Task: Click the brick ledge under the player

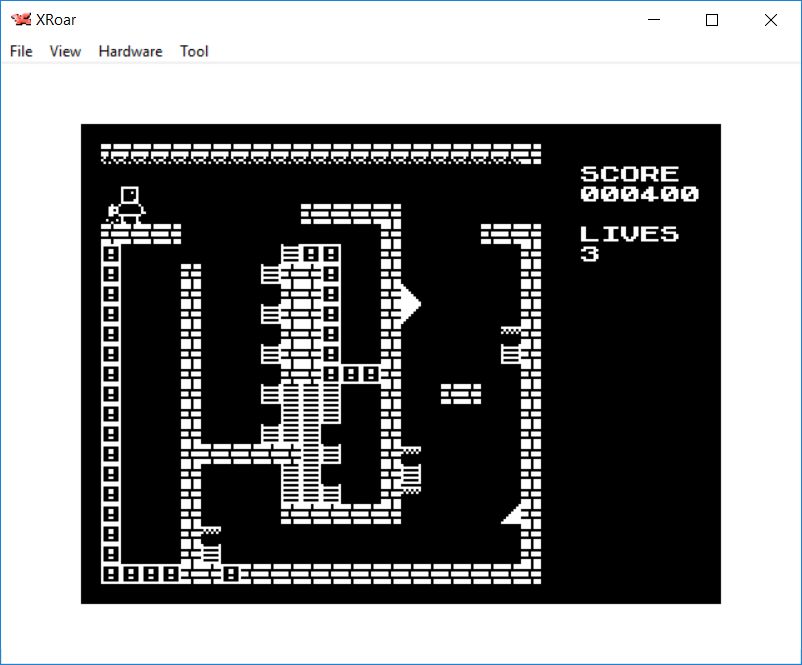Action: click(x=140, y=234)
